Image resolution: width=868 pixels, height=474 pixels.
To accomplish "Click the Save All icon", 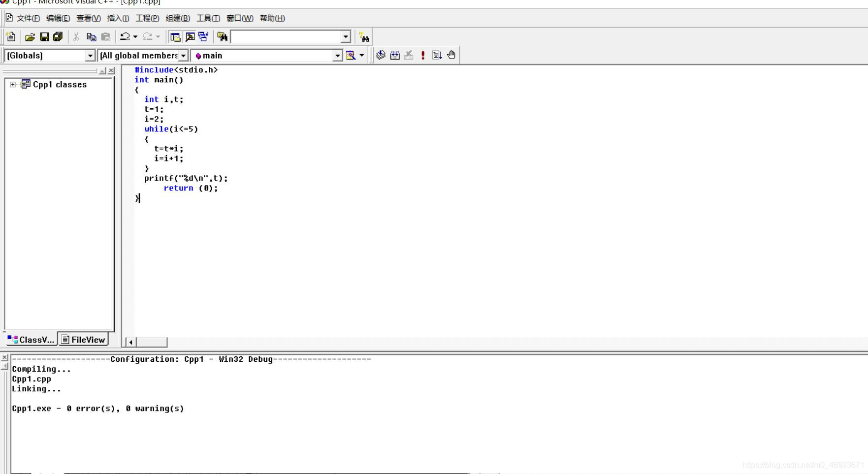I will [58, 37].
